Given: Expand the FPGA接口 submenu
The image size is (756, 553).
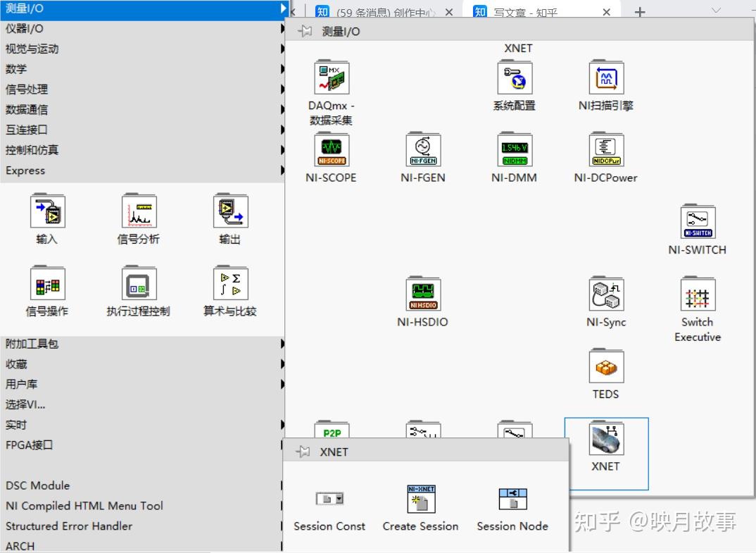Looking at the screenshot, I should (281, 445).
